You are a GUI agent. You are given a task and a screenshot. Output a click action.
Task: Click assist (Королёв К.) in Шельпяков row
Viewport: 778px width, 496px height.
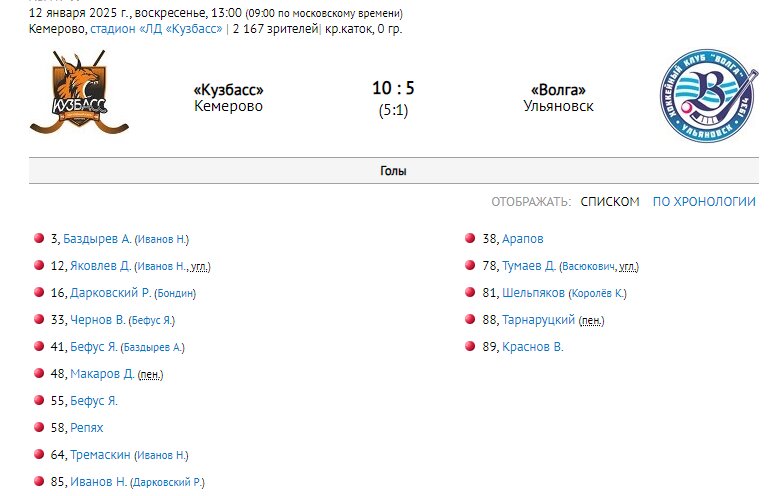click(x=597, y=294)
